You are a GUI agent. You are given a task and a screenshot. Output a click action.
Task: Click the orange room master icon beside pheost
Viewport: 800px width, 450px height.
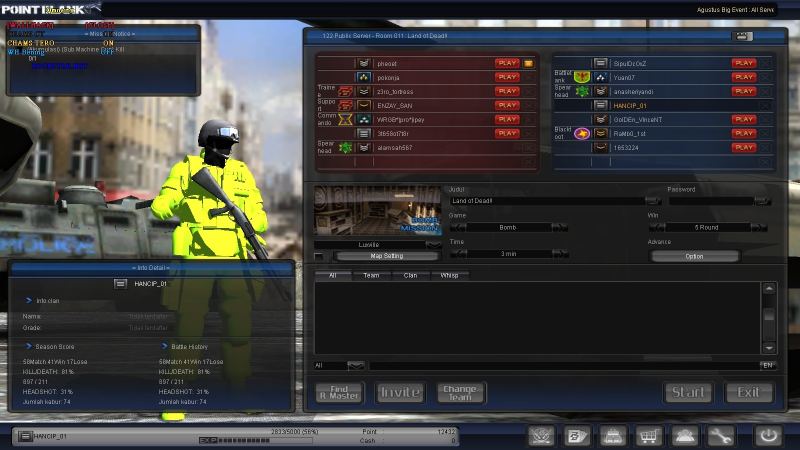(529, 63)
